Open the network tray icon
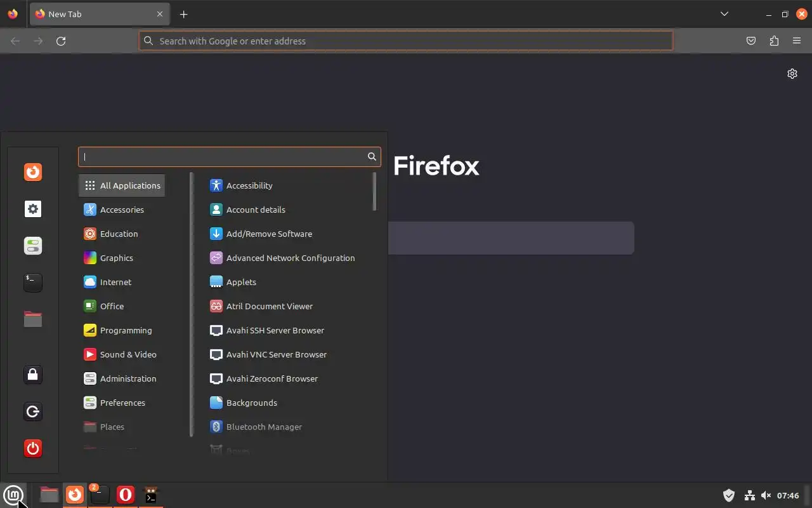This screenshot has height=508, width=812. [x=749, y=495]
